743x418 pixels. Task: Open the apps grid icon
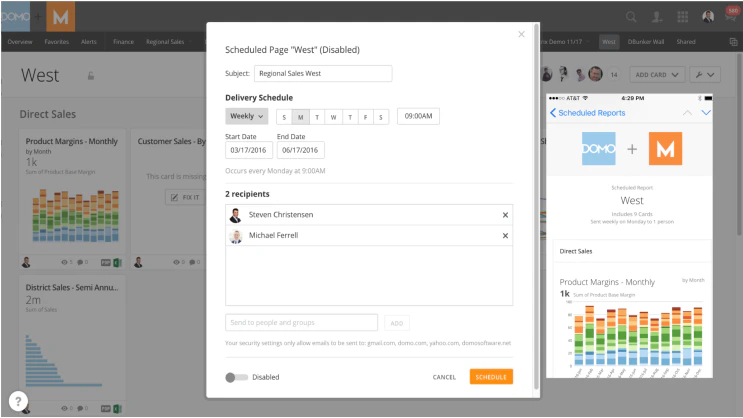[682, 17]
